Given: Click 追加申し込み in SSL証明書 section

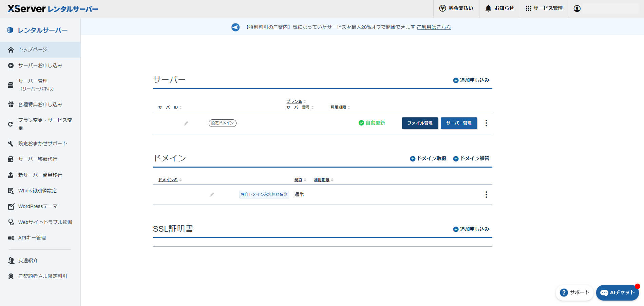Looking at the screenshot, I should click(471, 229).
